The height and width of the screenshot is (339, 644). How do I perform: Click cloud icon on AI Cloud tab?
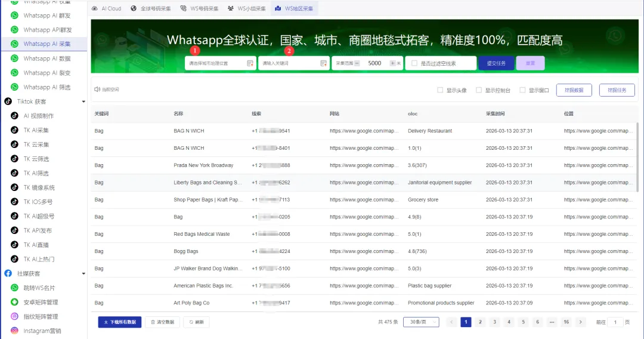(95, 8)
